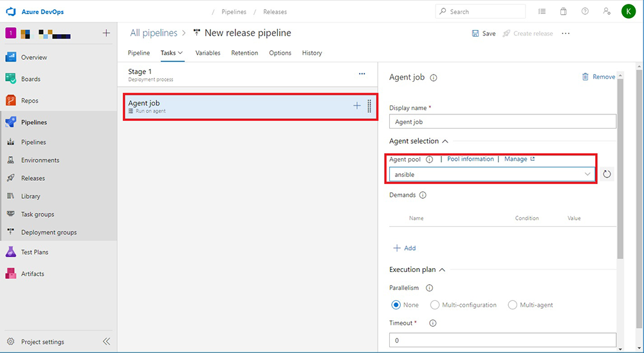Collapse the sidebar with double chevron

pyautogui.click(x=106, y=341)
